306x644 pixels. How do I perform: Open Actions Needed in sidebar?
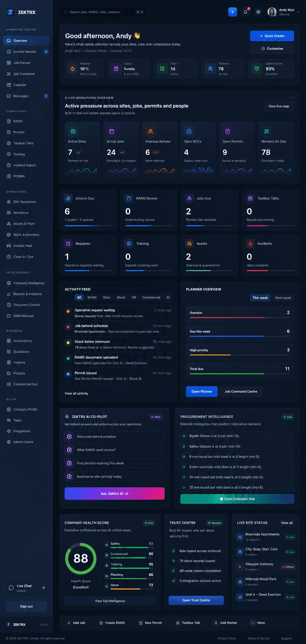pos(26,52)
